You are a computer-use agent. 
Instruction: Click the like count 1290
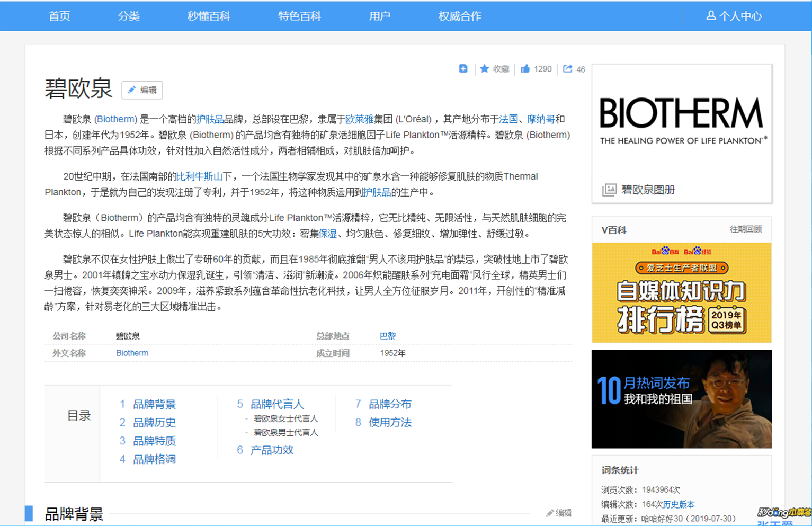pos(543,69)
